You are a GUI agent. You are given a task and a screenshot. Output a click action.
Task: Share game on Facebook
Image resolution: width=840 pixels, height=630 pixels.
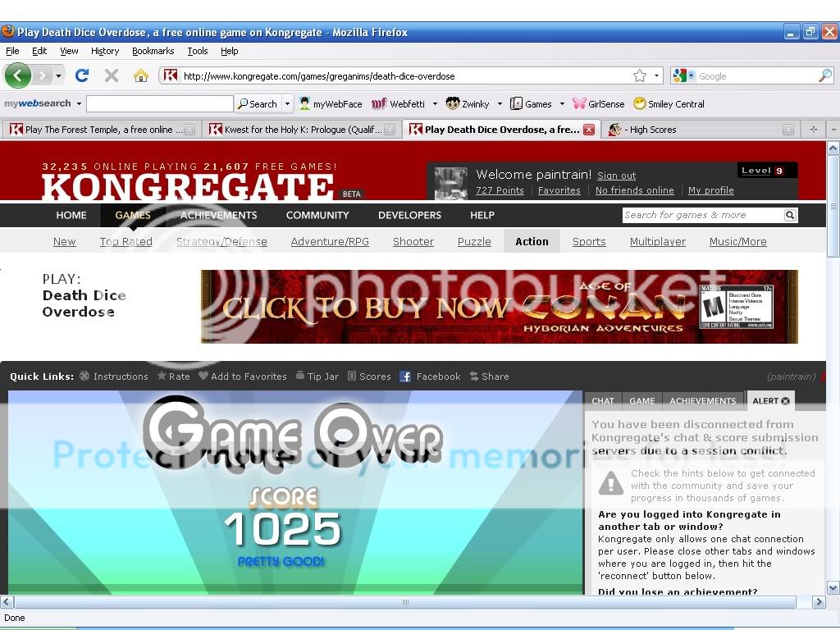(430, 376)
